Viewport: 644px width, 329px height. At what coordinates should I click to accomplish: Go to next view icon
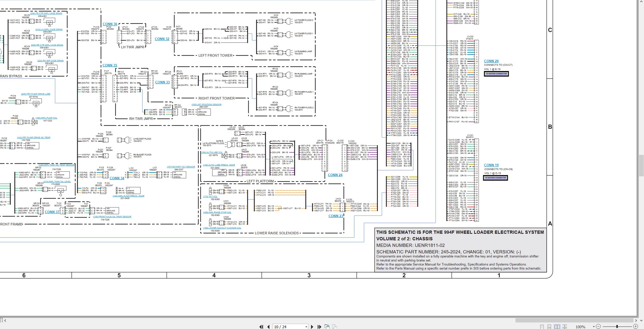coord(335,327)
